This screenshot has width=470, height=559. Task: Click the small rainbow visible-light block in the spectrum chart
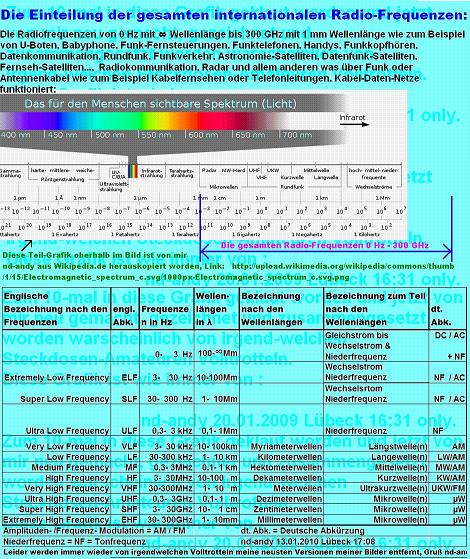pos(132,171)
